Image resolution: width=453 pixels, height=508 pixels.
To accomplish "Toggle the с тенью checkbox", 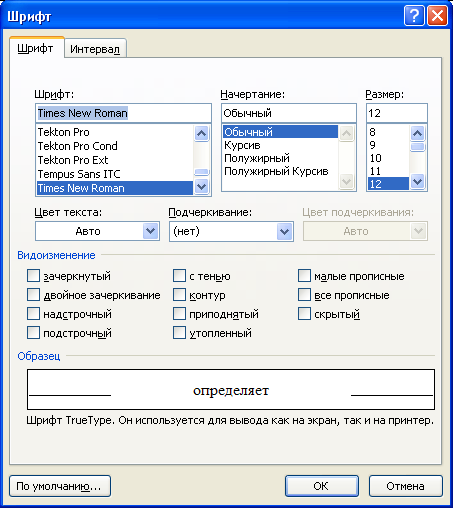I will [179, 276].
